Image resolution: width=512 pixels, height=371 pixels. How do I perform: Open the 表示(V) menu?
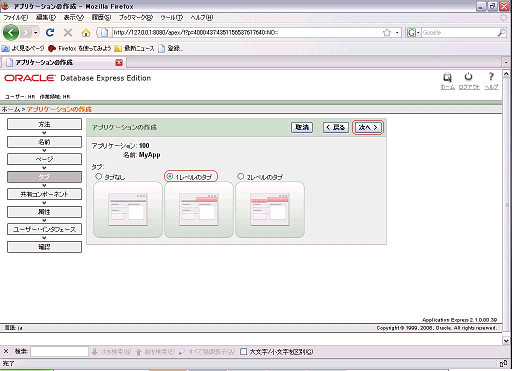click(x=74, y=17)
